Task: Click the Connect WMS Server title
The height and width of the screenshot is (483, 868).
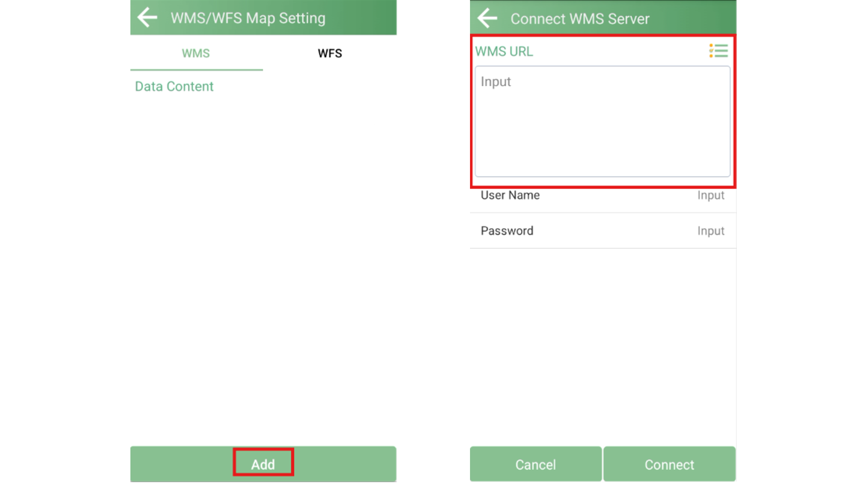Action: [580, 19]
